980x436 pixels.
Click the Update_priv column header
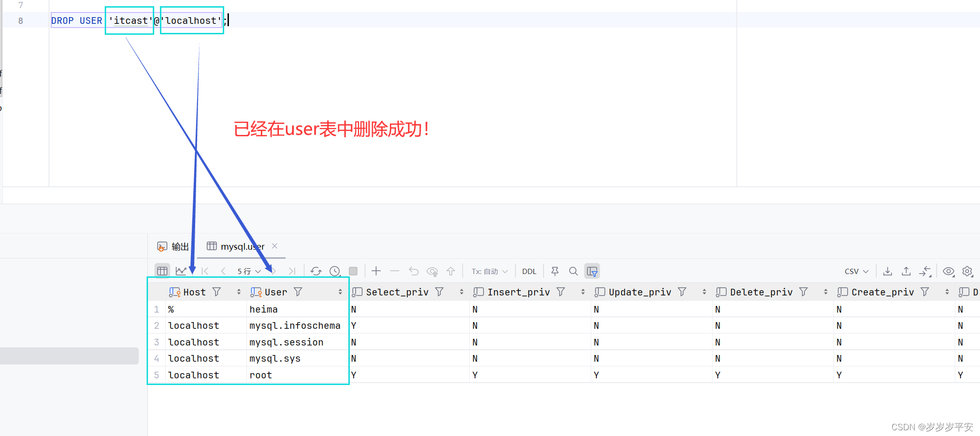640,292
